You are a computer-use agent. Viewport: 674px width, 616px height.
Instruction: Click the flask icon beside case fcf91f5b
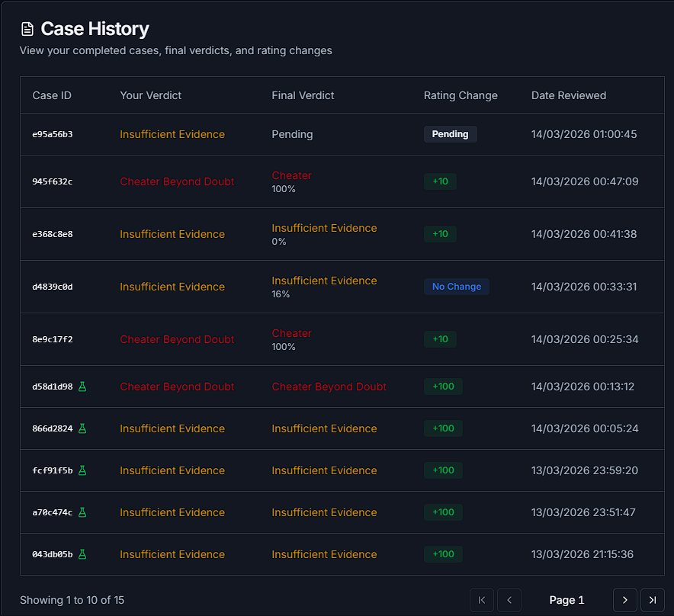point(82,470)
